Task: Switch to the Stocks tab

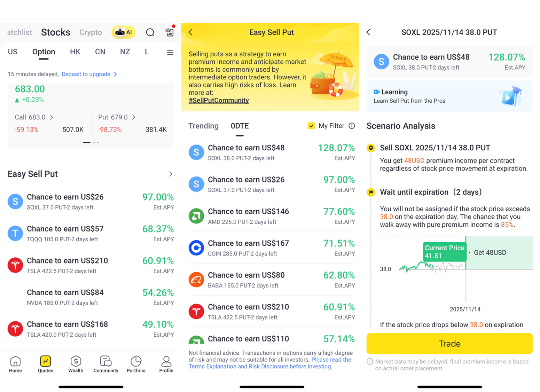Action: [x=56, y=32]
